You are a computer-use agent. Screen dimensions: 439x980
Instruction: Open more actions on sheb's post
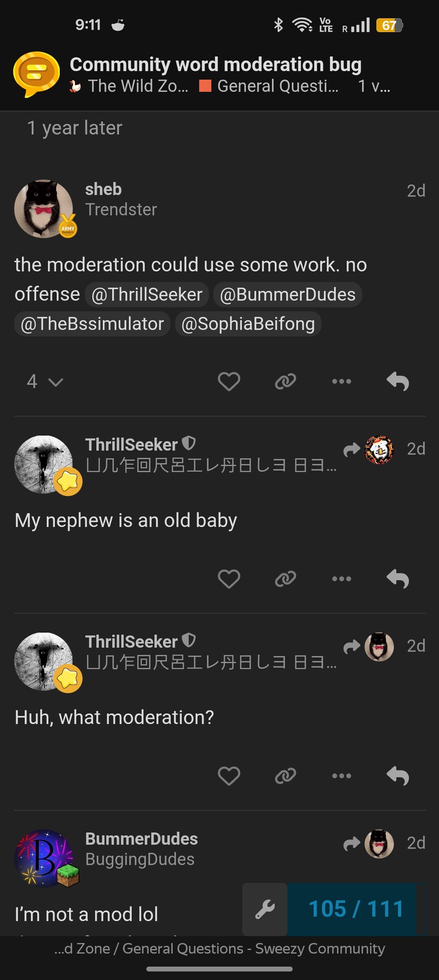(341, 382)
